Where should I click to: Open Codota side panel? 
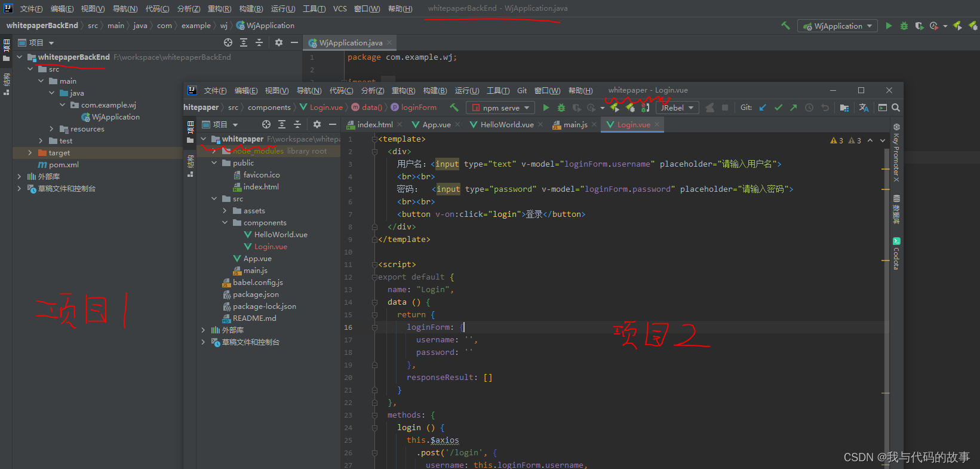[896, 254]
